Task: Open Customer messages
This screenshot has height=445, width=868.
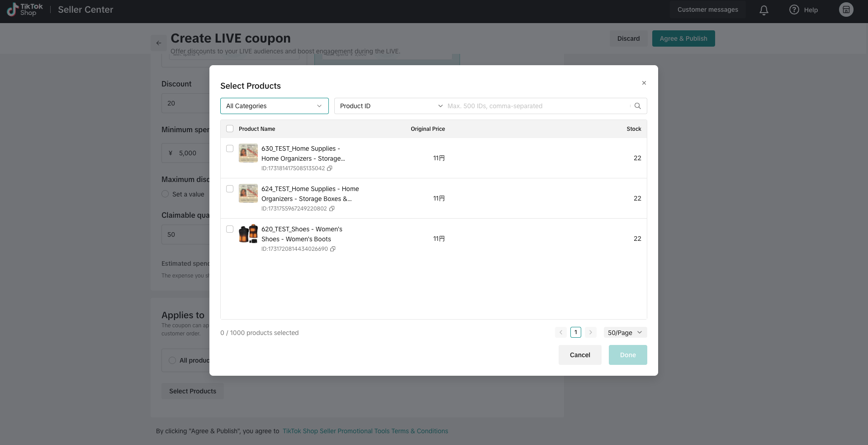Action: tap(708, 10)
